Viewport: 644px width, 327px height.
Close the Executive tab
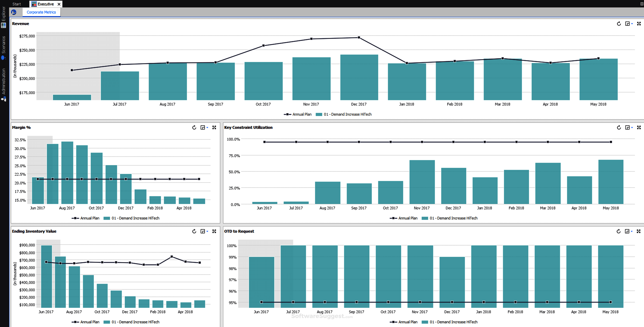(x=59, y=4)
